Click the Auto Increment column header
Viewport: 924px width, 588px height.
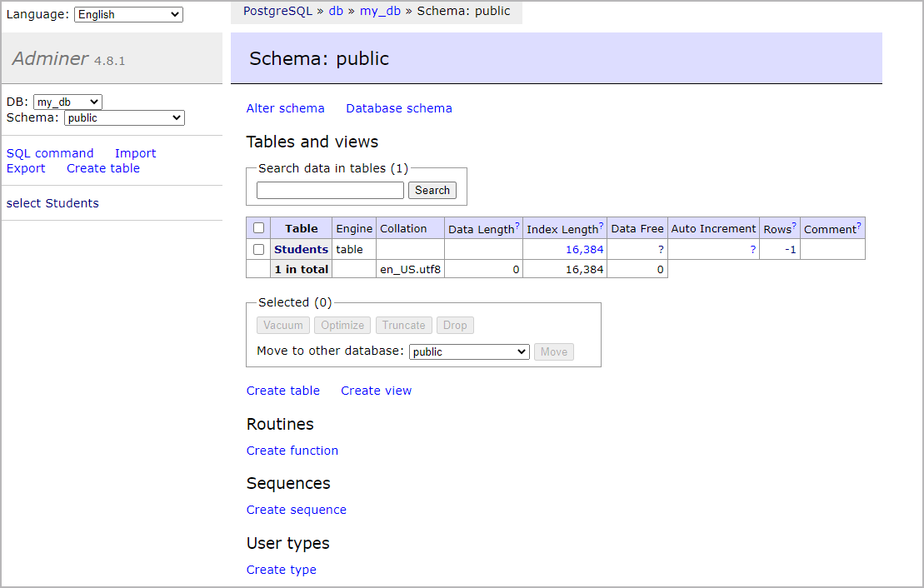[x=714, y=228]
